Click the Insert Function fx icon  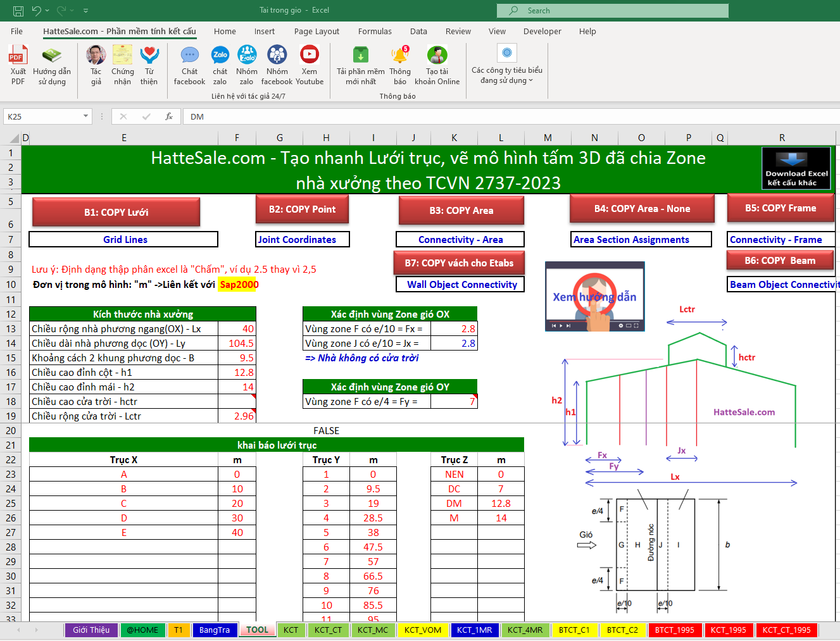point(169,116)
